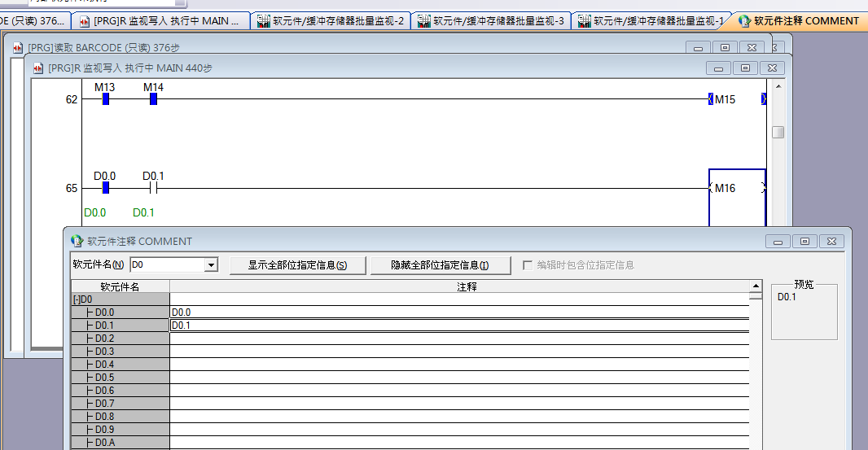This screenshot has width=868, height=450.
Task: Switch to 软元件/缓冲存储器批量监视-3 tab
Action: click(490, 21)
